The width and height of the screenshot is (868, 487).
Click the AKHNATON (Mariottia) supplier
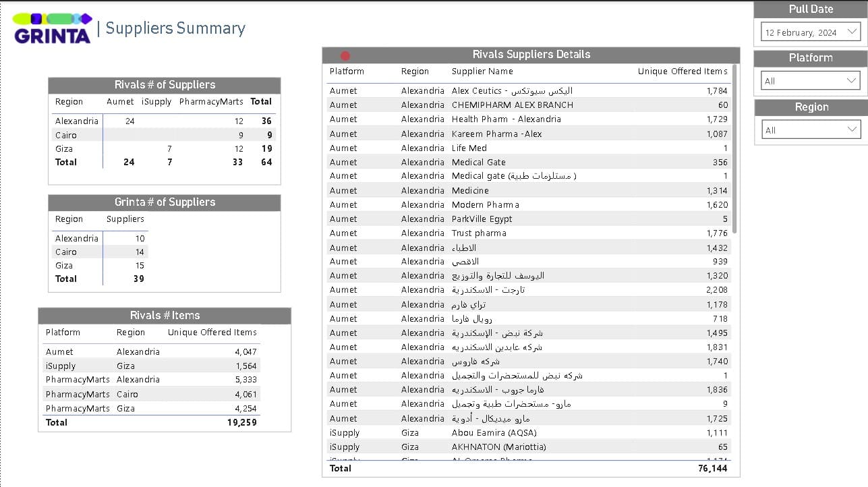tap(499, 447)
